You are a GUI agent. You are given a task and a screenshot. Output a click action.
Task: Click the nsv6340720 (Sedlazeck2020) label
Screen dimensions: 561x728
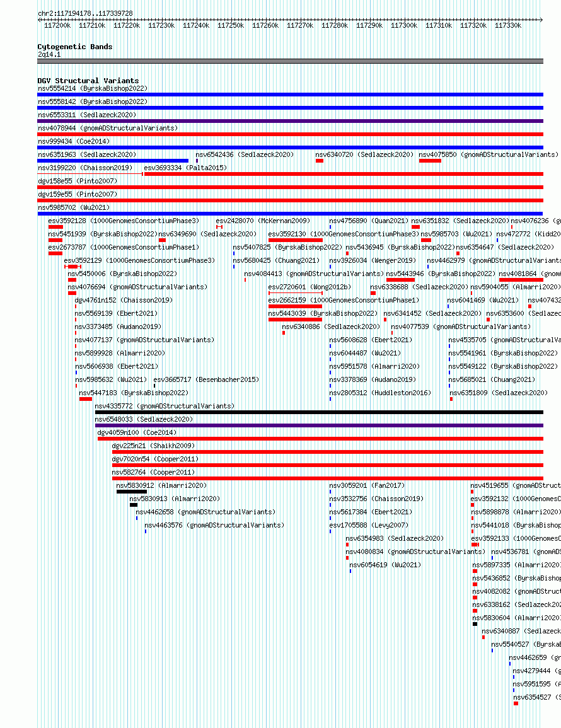point(364,154)
